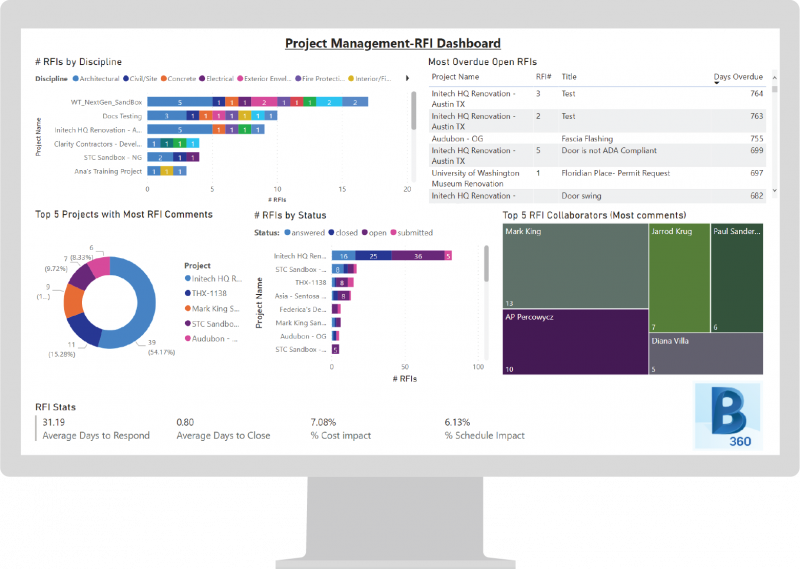The image size is (800, 569).
Task: Select Initech HQ R... in Project legend
Action: pyautogui.click(x=213, y=279)
